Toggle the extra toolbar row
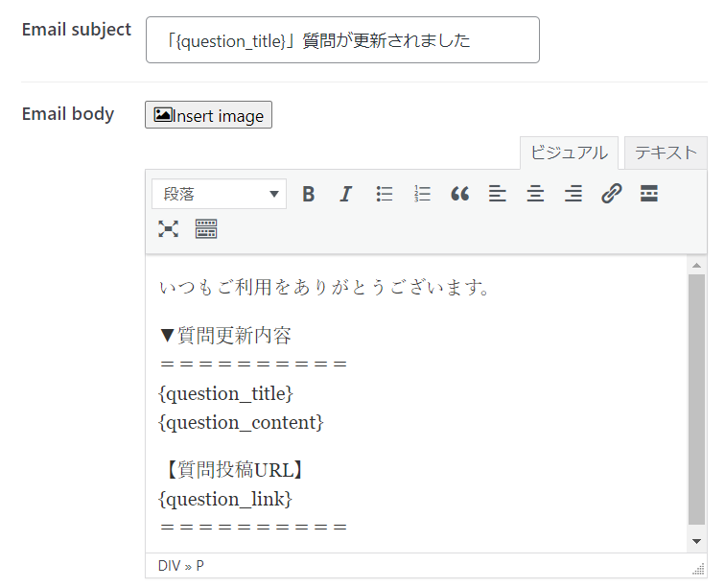725x588 pixels. pyautogui.click(x=206, y=228)
